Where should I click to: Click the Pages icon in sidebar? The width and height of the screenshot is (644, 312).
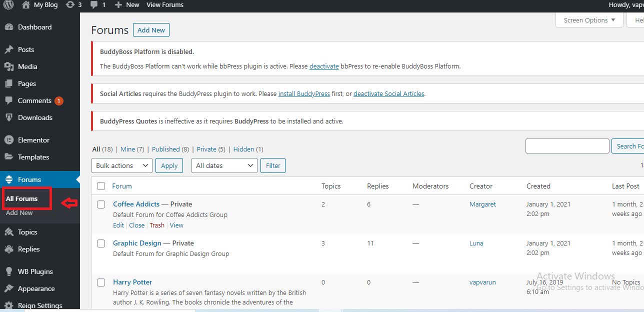tap(9, 83)
